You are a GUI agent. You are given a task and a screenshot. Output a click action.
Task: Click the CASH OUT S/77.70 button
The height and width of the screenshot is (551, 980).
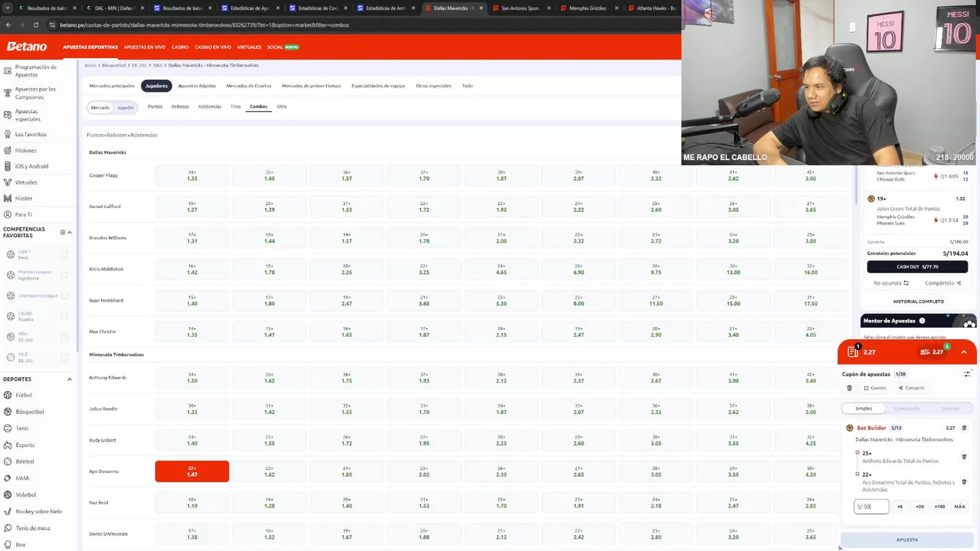click(x=917, y=266)
